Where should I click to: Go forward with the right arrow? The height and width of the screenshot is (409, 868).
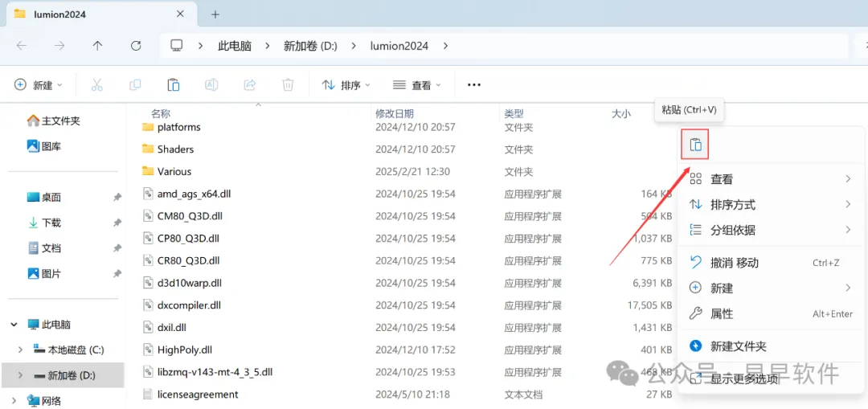tap(59, 46)
